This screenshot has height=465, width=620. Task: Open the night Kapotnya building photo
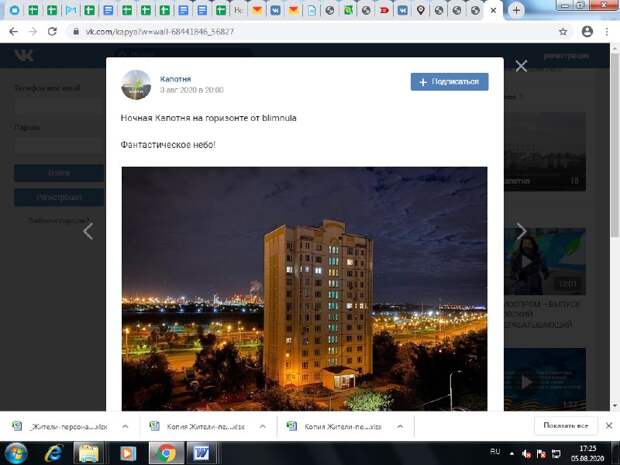tap(304, 288)
